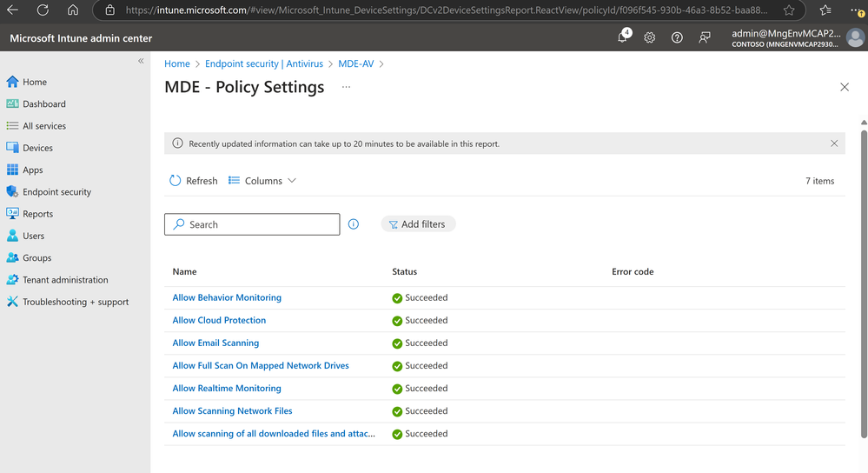Click into the Search field
868x473 pixels.
pos(252,224)
